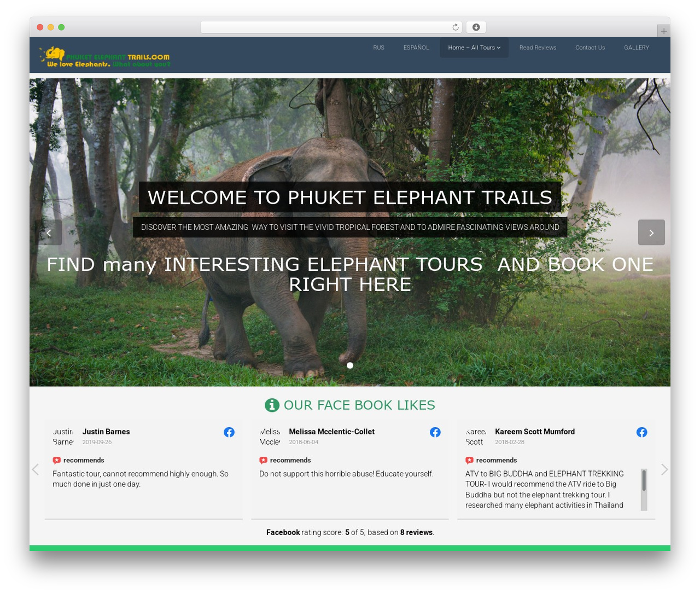Open Facebook icon on Justin Barnes review
Viewport: 700px width, 593px height.
click(x=229, y=432)
